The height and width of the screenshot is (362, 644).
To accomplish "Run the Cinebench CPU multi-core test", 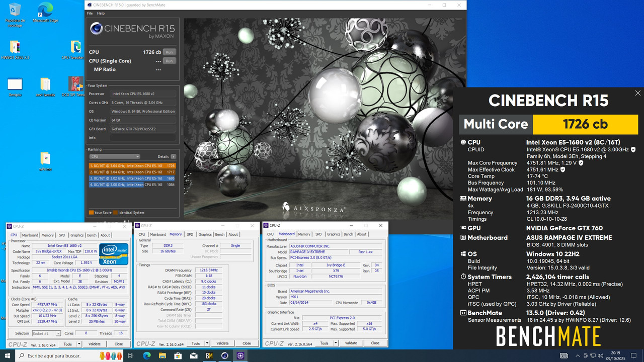I will pos(170,52).
